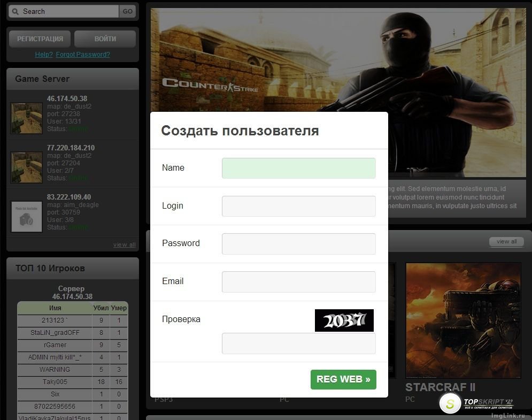Viewport: 532px width, 420px height.
Task: Click the search magnifier icon
Action: pos(16,12)
